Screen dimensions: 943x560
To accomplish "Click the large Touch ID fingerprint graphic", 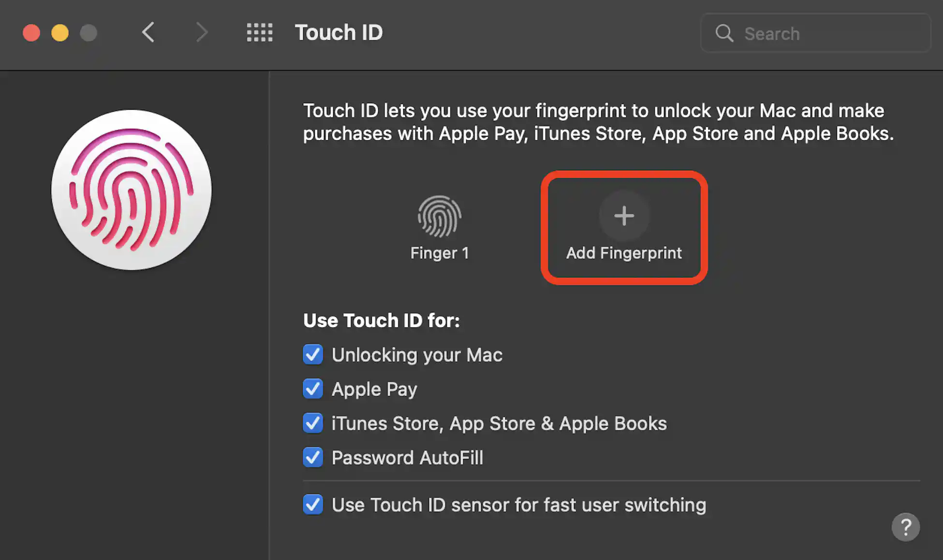I will click(x=131, y=190).
